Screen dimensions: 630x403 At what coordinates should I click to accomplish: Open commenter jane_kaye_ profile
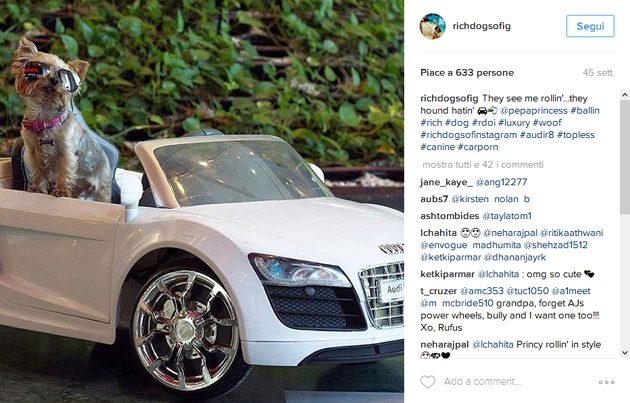pos(446,182)
